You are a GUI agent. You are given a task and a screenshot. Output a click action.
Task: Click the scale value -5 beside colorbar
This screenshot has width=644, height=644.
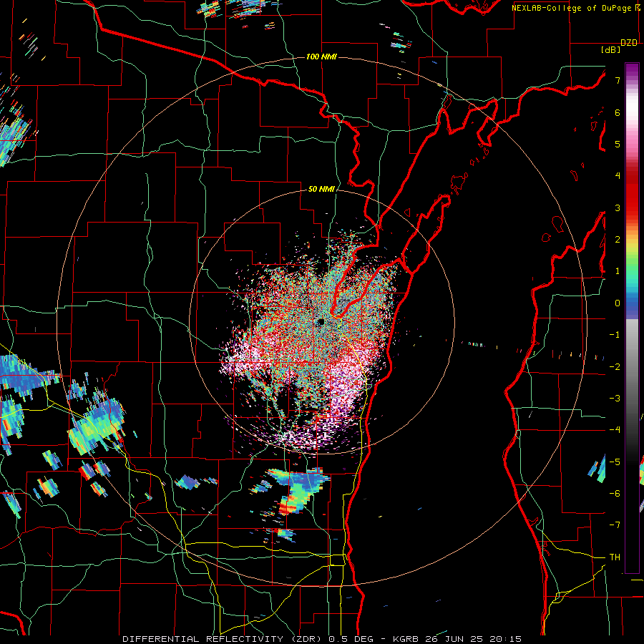615,462
